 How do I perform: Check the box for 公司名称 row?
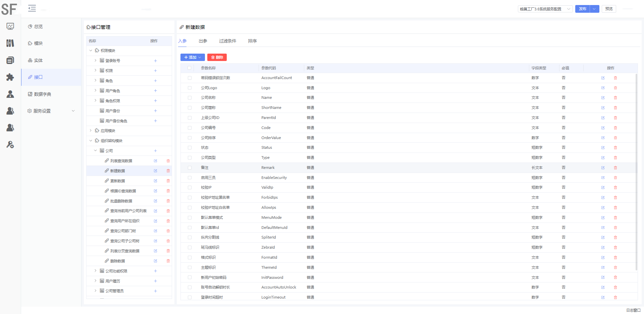point(190,98)
